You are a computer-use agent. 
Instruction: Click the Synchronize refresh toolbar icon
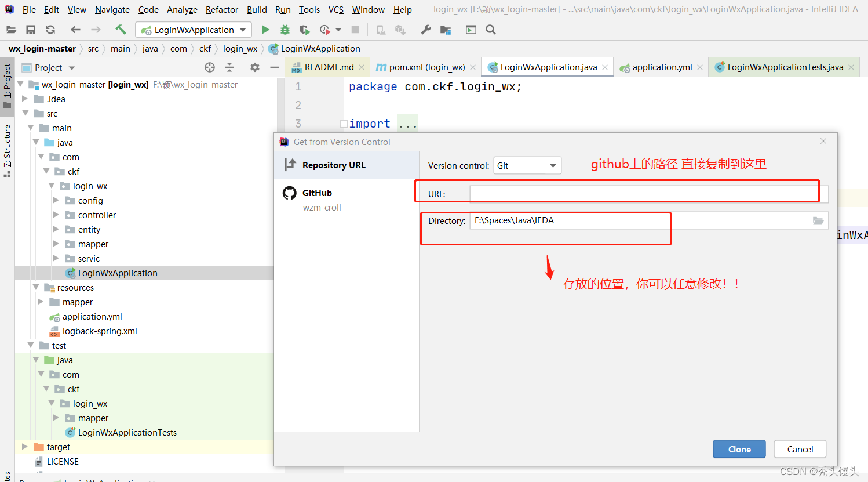(50, 30)
